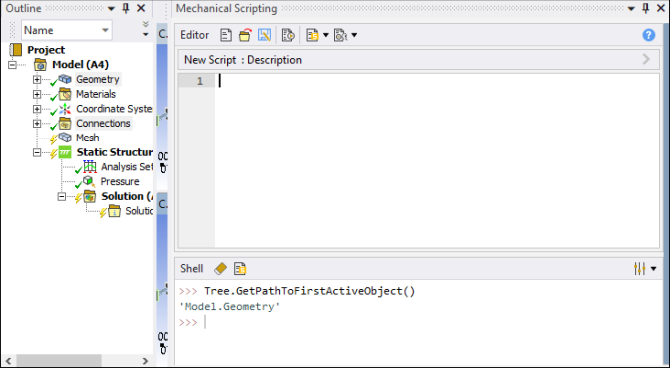Image resolution: width=670 pixels, height=368 pixels.
Task: Open a script file using the folder icon
Action: (245, 35)
